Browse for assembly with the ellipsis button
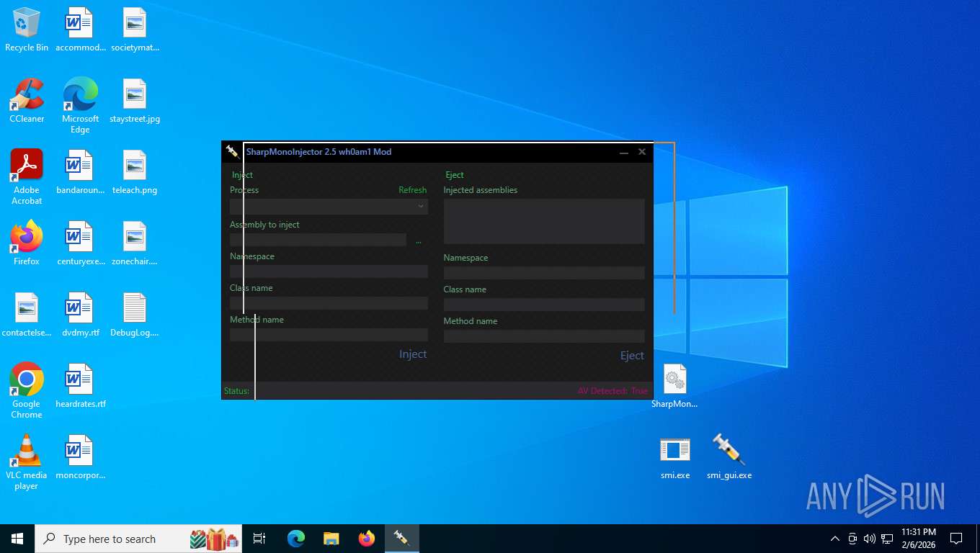Screen dimensions: 980x553 419,240
